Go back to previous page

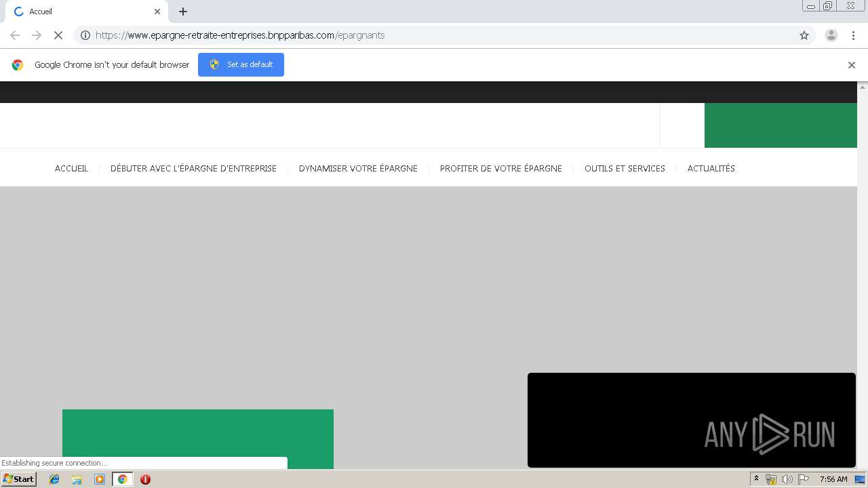click(x=15, y=35)
